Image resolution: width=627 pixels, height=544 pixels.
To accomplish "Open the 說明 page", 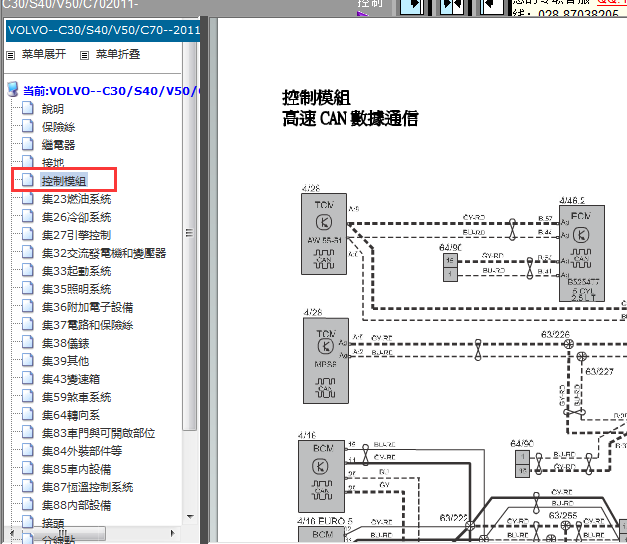I will pos(52,109).
